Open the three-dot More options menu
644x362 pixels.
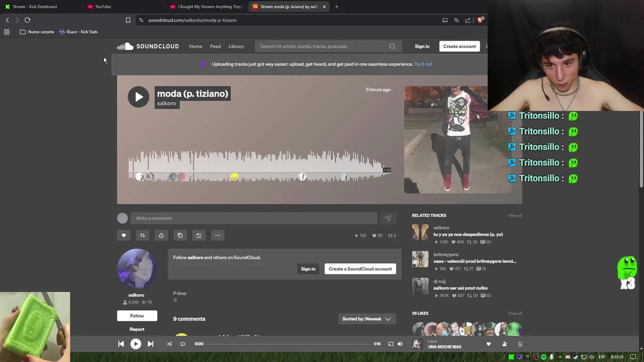pyautogui.click(x=217, y=235)
